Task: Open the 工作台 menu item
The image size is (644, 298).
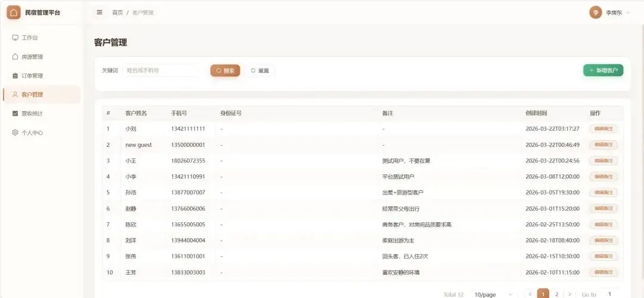Action: coord(41,38)
